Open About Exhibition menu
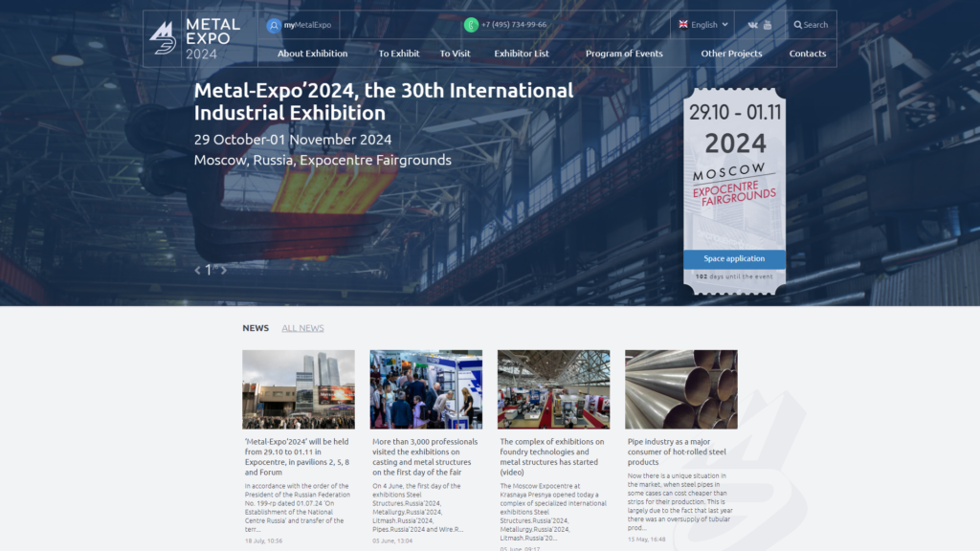The height and width of the screenshot is (551, 980). coord(313,54)
